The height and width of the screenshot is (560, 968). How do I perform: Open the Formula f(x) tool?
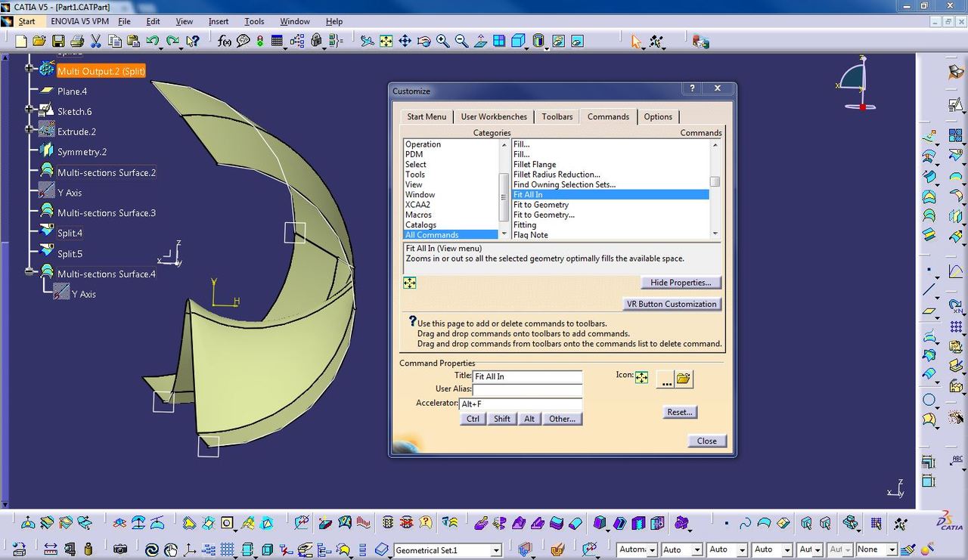click(x=224, y=41)
